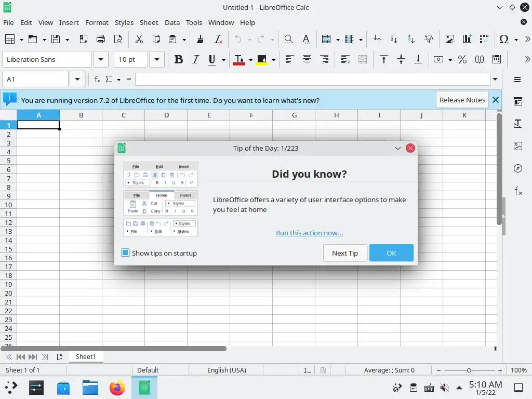Open Sidebar Gallery panel icon

pyautogui.click(x=518, y=146)
